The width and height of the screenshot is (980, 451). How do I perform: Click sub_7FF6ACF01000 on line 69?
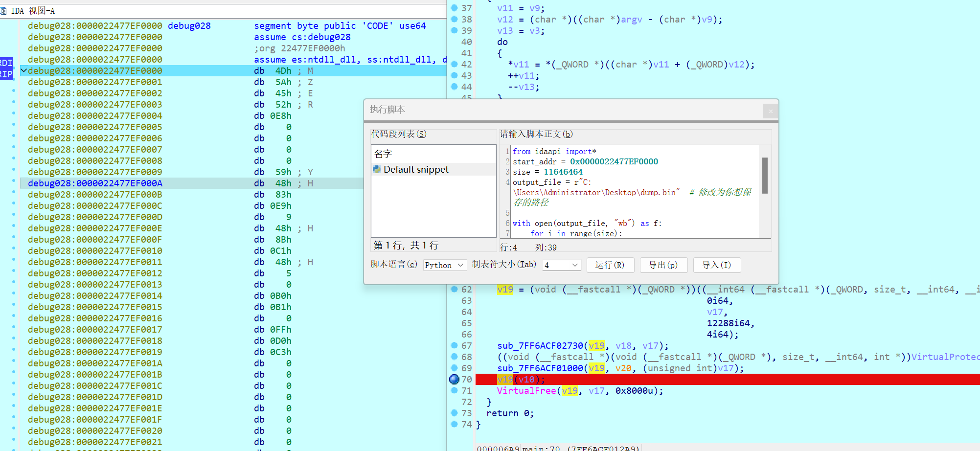click(540, 368)
